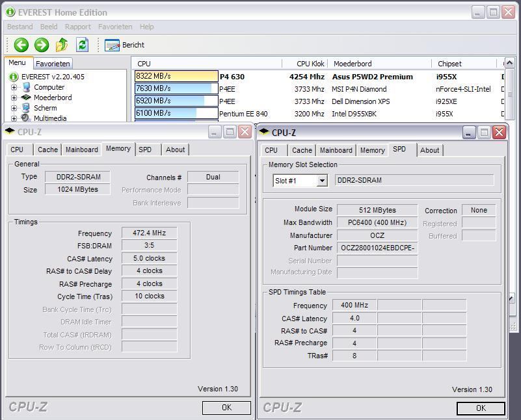The height and width of the screenshot is (420, 521).
Task: Select the EVEREST v2.20.405 root node icon
Action: tap(13, 77)
